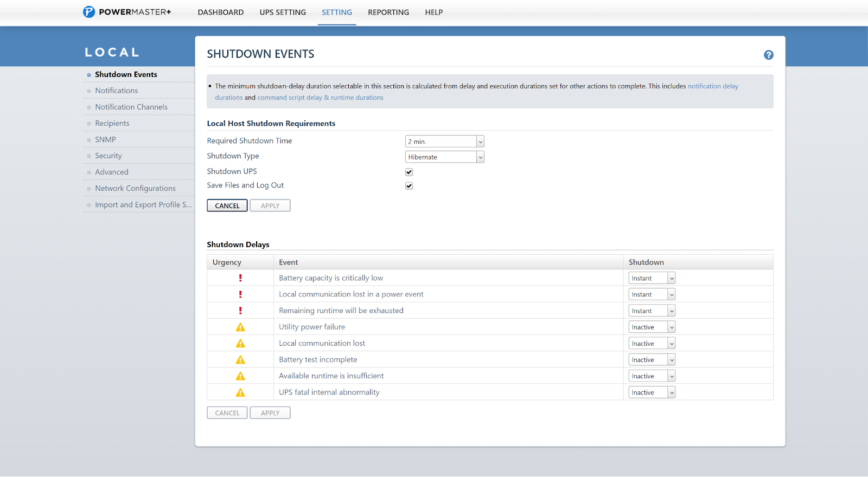Screen dimensions: 868x477
Task: Click the warning triangle for UPS fatal abnormality
Action: pos(240,392)
